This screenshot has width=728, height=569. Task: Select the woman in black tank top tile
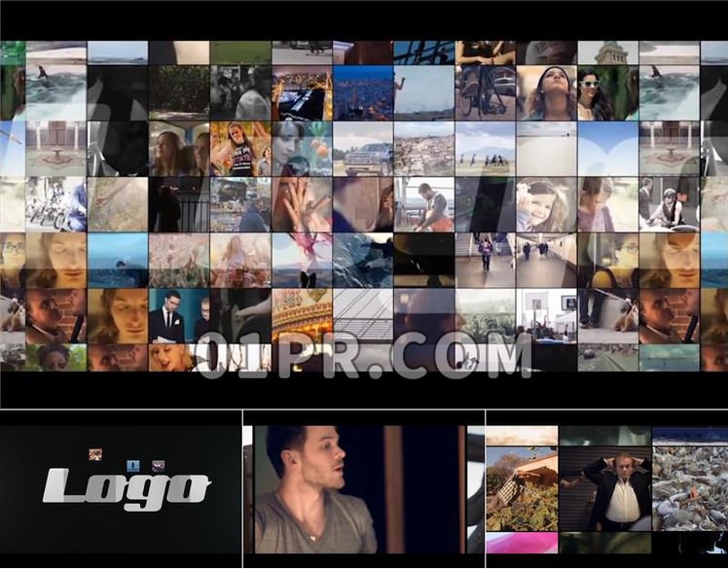(x=240, y=149)
